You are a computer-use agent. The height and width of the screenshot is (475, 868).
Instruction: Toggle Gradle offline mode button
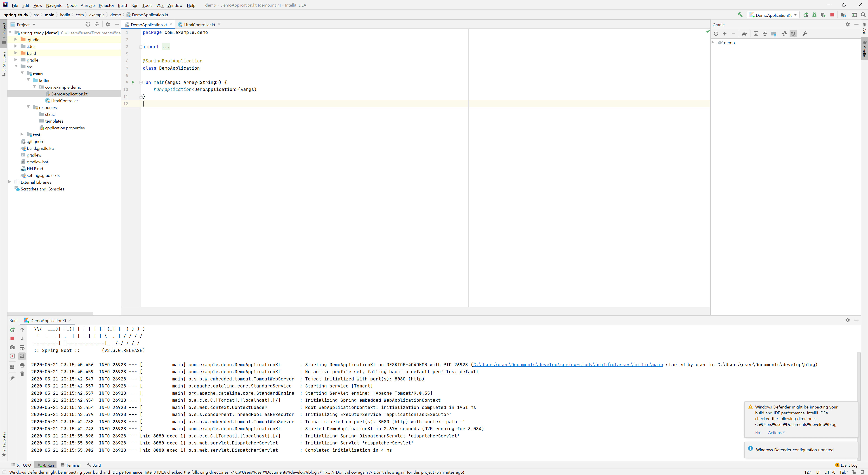point(784,34)
